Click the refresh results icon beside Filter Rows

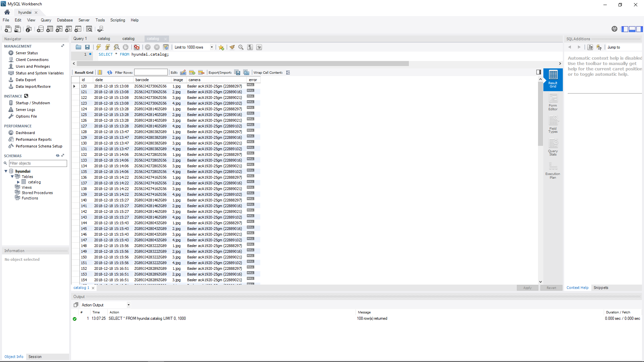110,72
